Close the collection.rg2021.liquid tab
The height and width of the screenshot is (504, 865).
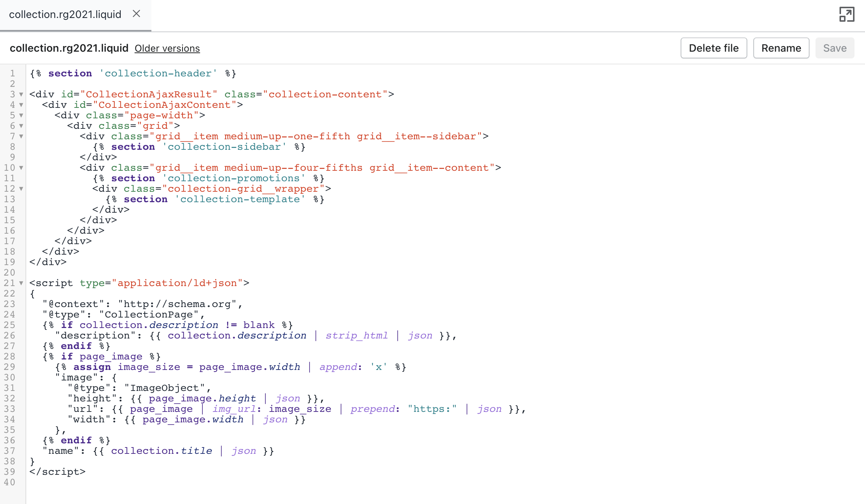point(136,14)
